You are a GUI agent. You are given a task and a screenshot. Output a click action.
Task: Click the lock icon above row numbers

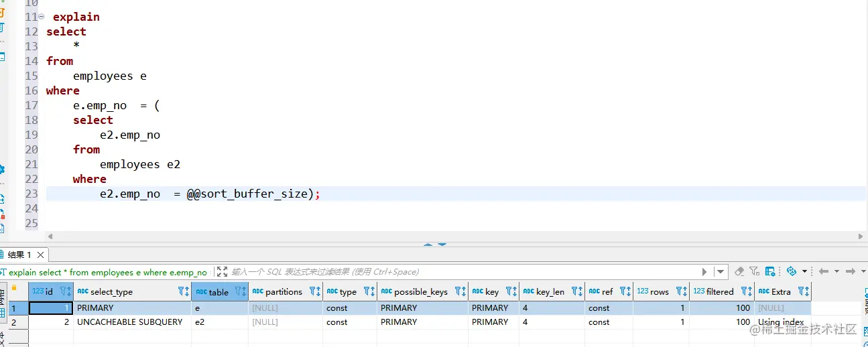pos(13,289)
